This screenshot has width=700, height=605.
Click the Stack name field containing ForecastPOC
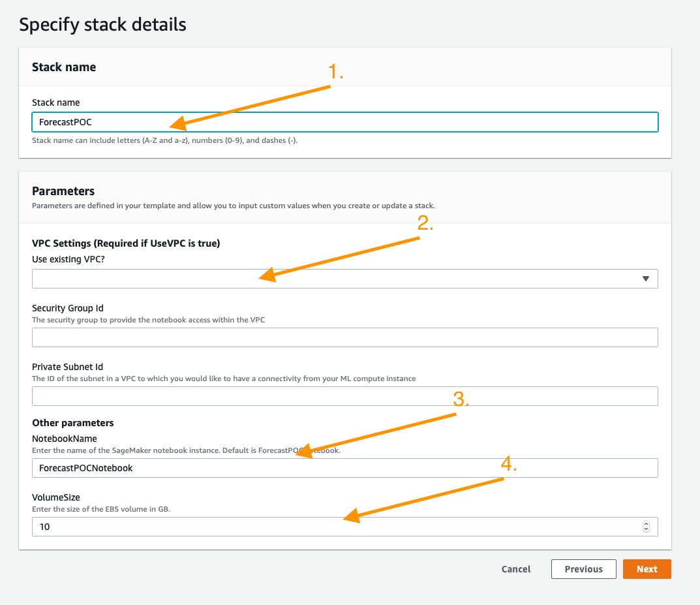pyautogui.click(x=345, y=122)
